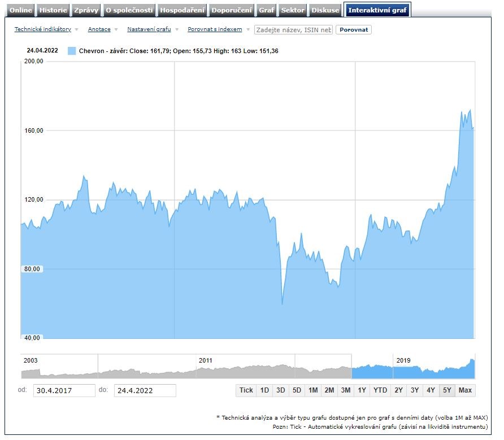Focus the ISIN name search field
Image resolution: width=504 pixels, height=440 pixels.
(293, 29)
